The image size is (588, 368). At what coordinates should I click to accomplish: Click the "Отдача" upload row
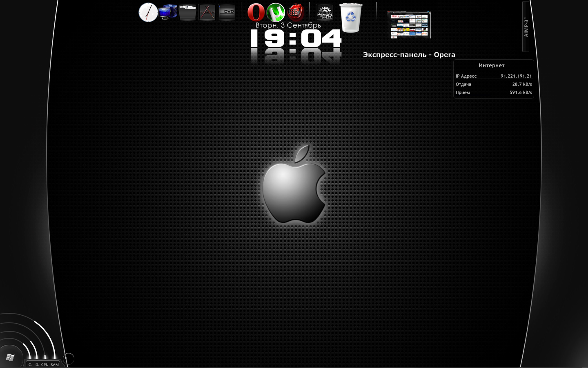click(494, 84)
